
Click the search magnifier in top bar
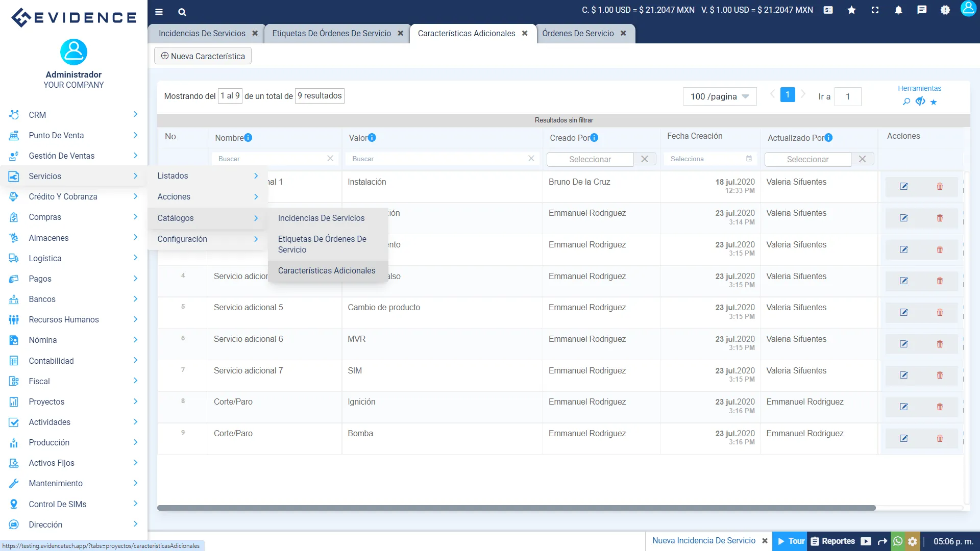click(182, 12)
